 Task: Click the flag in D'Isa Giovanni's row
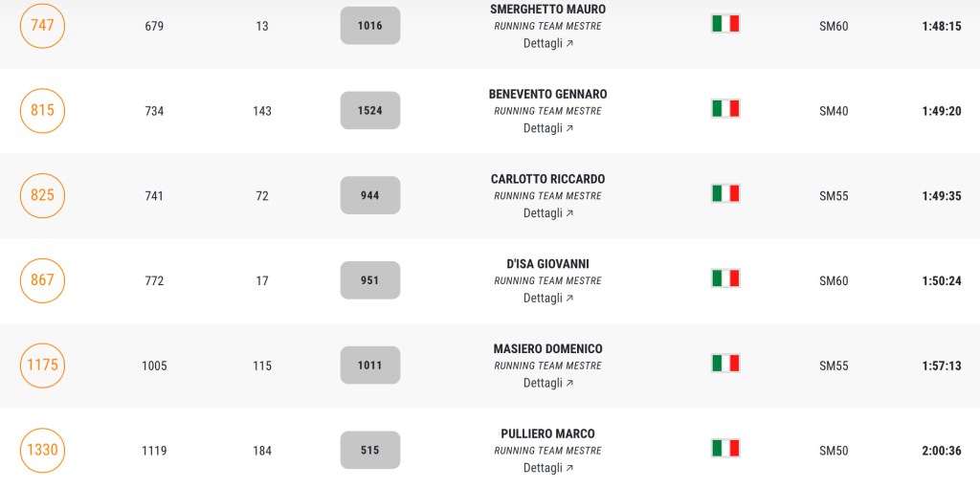725,278
